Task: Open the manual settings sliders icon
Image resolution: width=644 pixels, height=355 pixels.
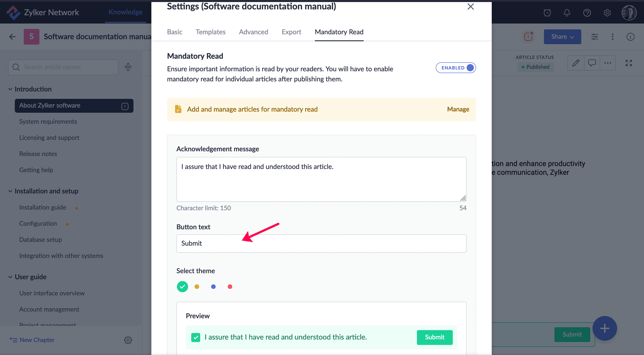Action: pos(595,37)
